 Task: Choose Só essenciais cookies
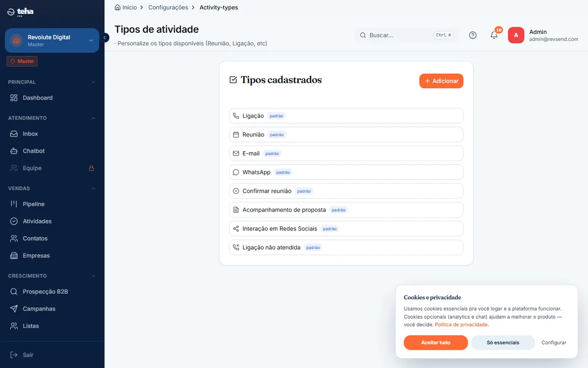[503, 343]
